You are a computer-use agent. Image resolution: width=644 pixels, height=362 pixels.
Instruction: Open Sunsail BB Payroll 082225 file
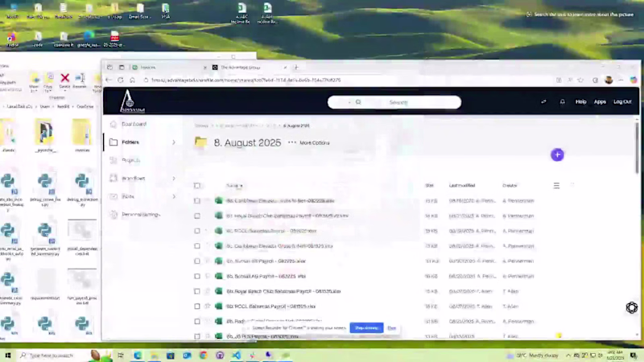point(266,261)
